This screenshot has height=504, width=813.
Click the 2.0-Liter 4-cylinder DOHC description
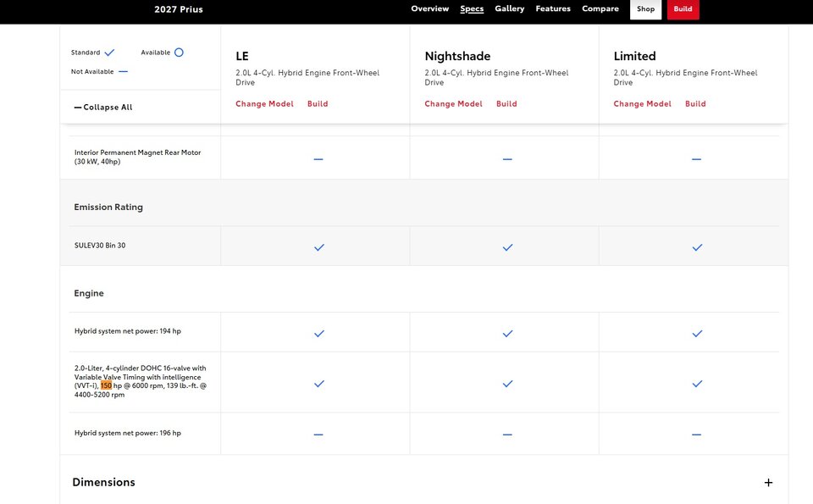pyautogui.click(x=140, y=381)
